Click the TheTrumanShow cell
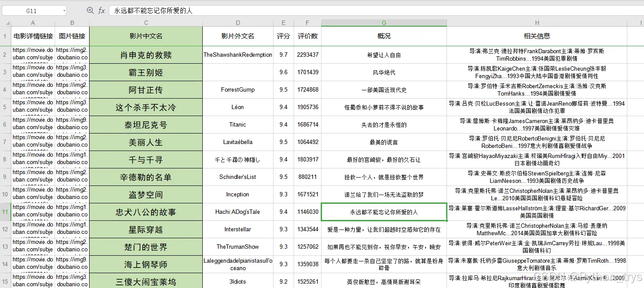The image size is (644, 288). 238,247
